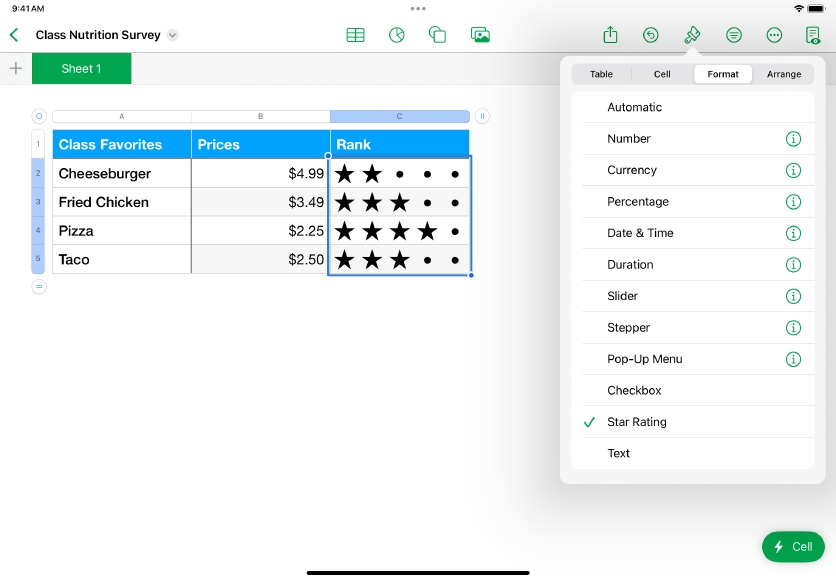Show Currency format info options
Image resolution: width=836 pixels, height=580 pixels.
point(793,170)
